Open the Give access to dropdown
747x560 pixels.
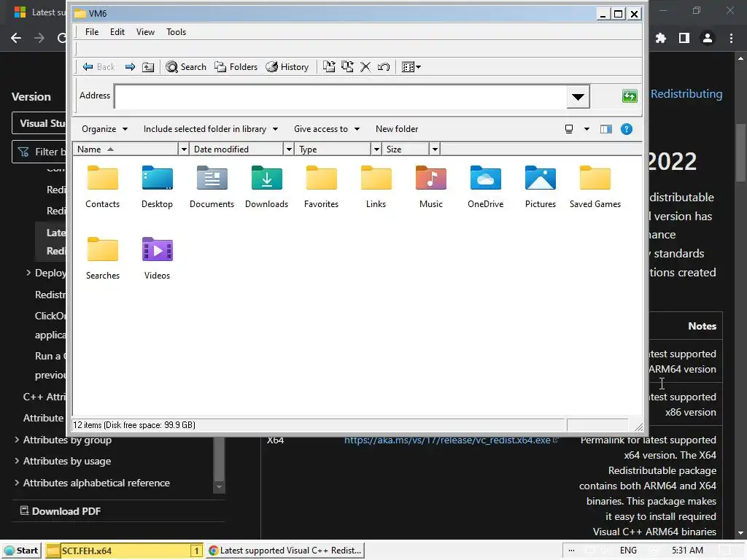click(326, 129)
